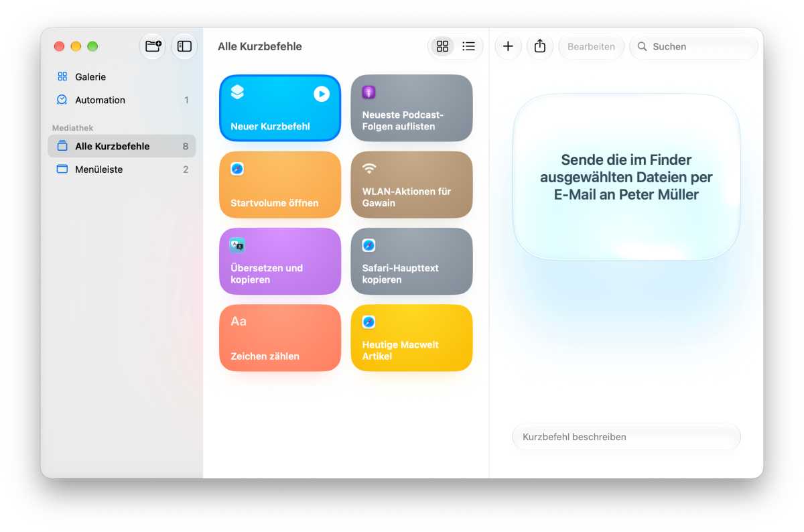This screenshot has height=532, width=804.
Task: Click the new folder icon in the sidebar toolbar
Action: 153,46
